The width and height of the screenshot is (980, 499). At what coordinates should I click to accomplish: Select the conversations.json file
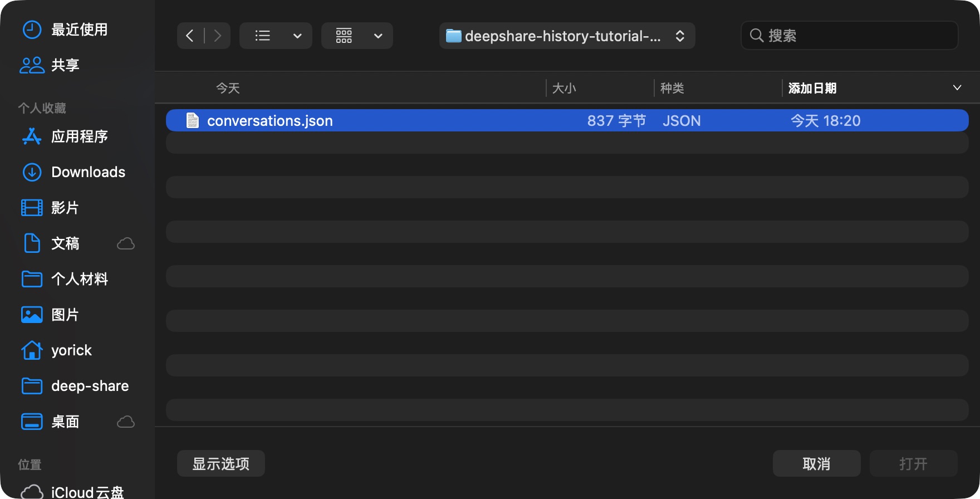point(567,120)
